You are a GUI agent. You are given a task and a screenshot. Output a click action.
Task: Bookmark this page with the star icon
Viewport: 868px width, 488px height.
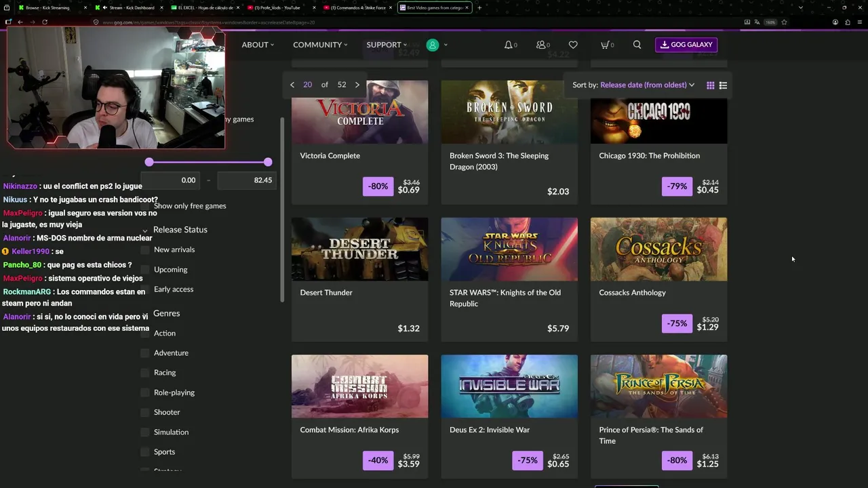point(784,22)
